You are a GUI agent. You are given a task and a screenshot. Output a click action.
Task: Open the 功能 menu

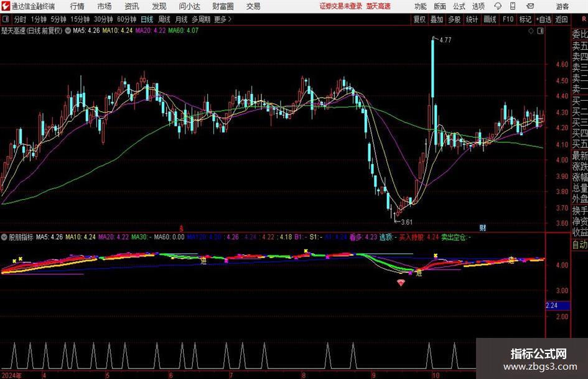pyautogui.click(x=421, y=6)
